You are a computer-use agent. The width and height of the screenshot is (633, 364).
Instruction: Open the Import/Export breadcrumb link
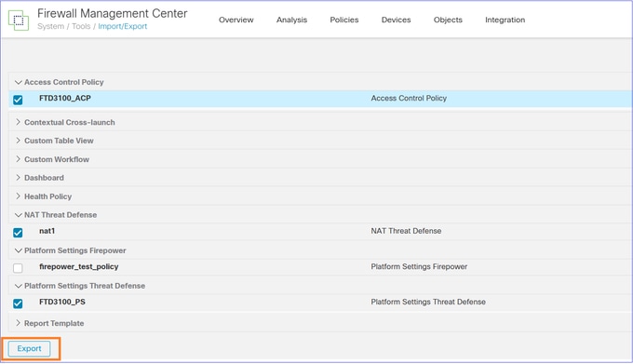122,26
